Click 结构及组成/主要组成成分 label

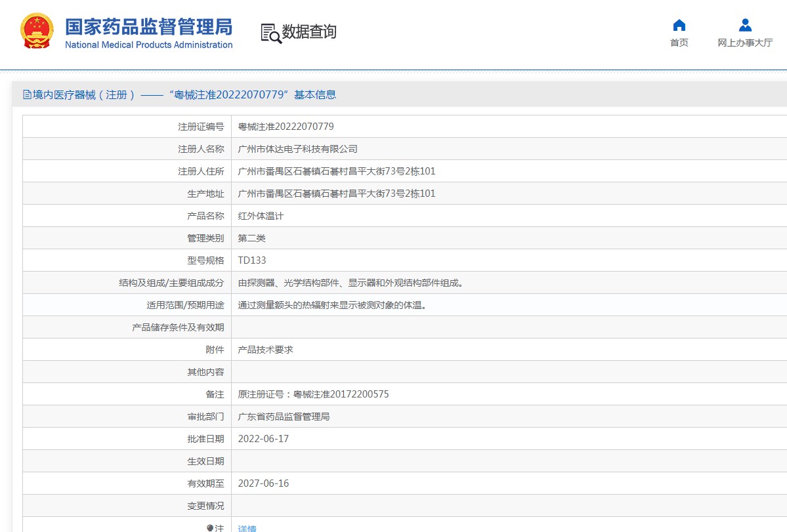coord(171,283)
